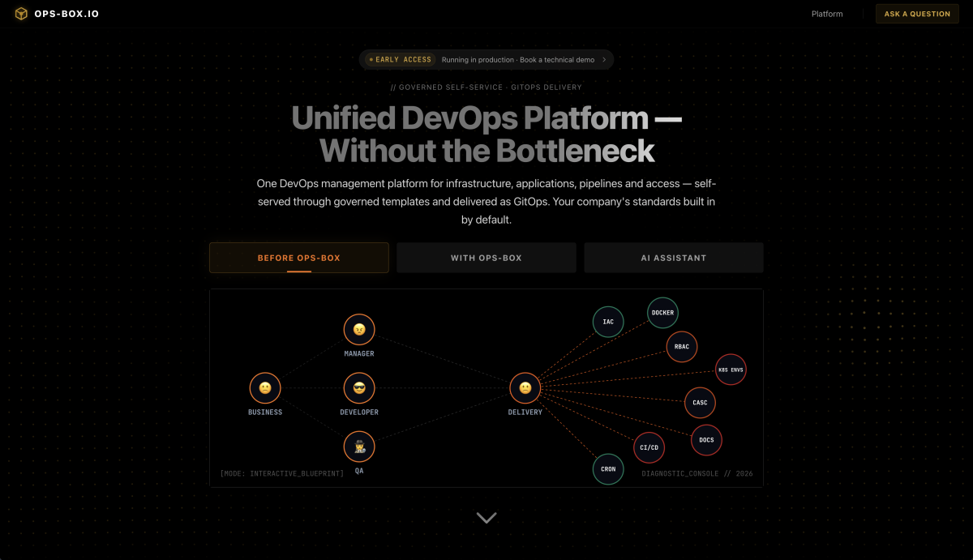
Task: Click the DIAGNOSTIC_CONSOLE // 2026 label
Action: pyautogui.click(x=697, y=473)
